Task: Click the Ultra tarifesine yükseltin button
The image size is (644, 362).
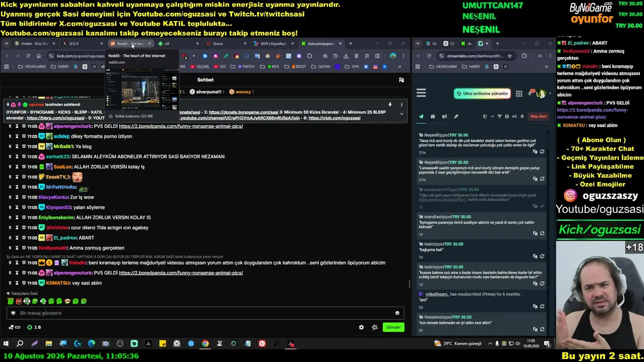Action: pyautogui.click(x=482, y=94)
